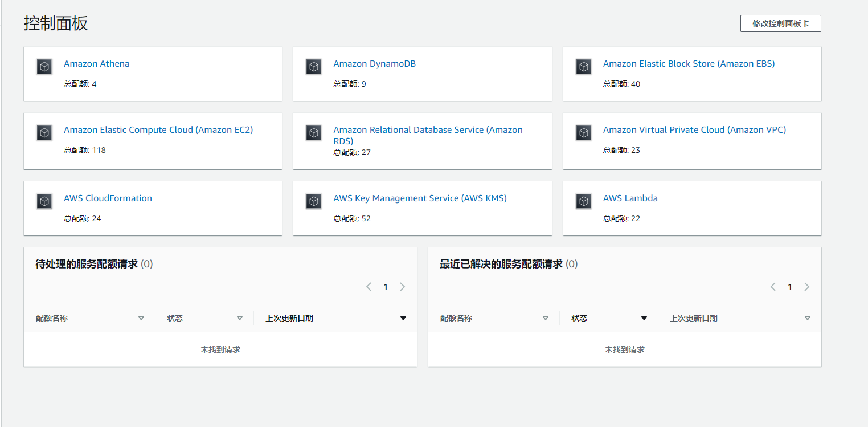Open the AWS CloudFormation link

108,198
